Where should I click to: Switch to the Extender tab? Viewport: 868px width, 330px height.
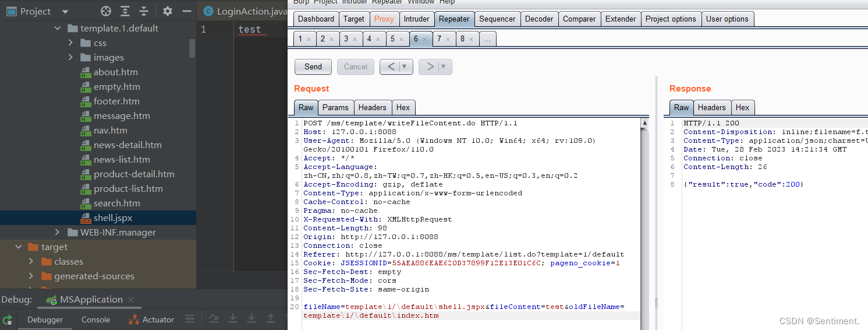click(x=621, y=19)
